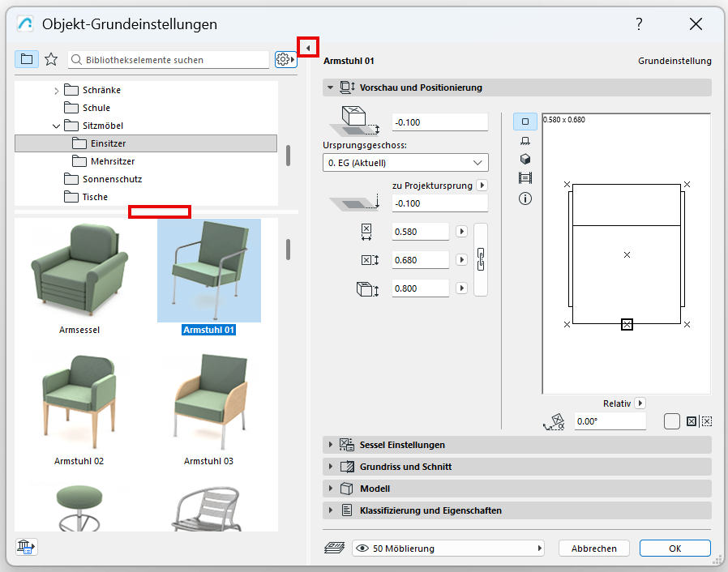This screenshot has height=572, width=728.
Task: Open the zu Projektursprung arrow menu
Action: click(x=482, y=185)
